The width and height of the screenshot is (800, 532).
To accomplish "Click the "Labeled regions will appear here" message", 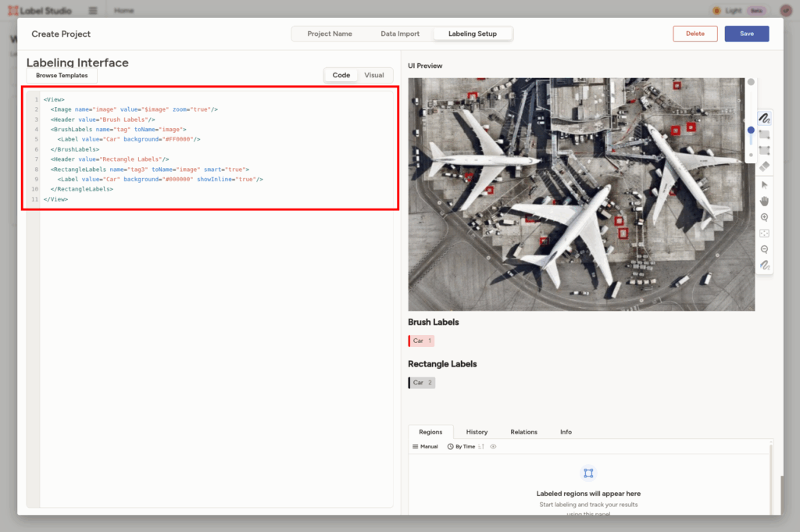I will 588,494.
